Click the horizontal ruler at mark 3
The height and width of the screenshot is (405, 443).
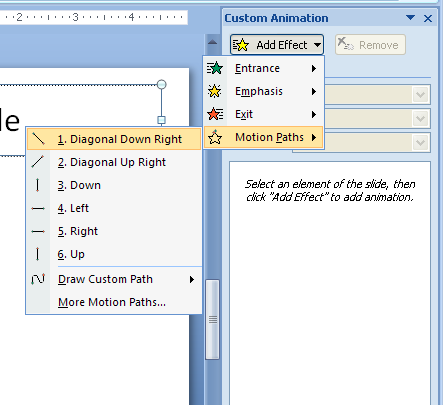(75, 17)
